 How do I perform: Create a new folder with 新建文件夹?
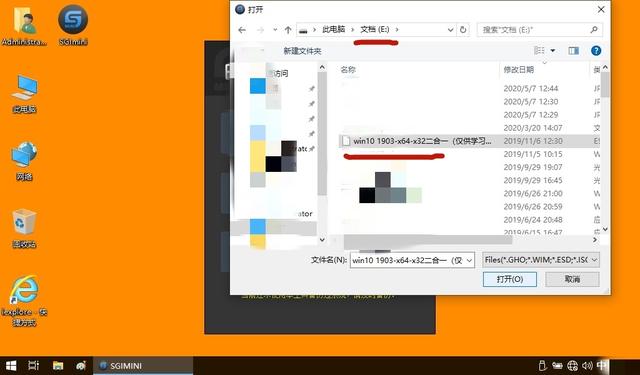click(302, 51)
